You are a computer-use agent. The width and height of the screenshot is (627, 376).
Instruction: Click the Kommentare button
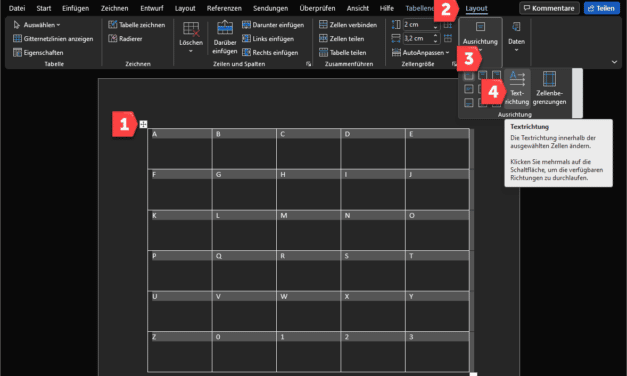tap(549, 8)
